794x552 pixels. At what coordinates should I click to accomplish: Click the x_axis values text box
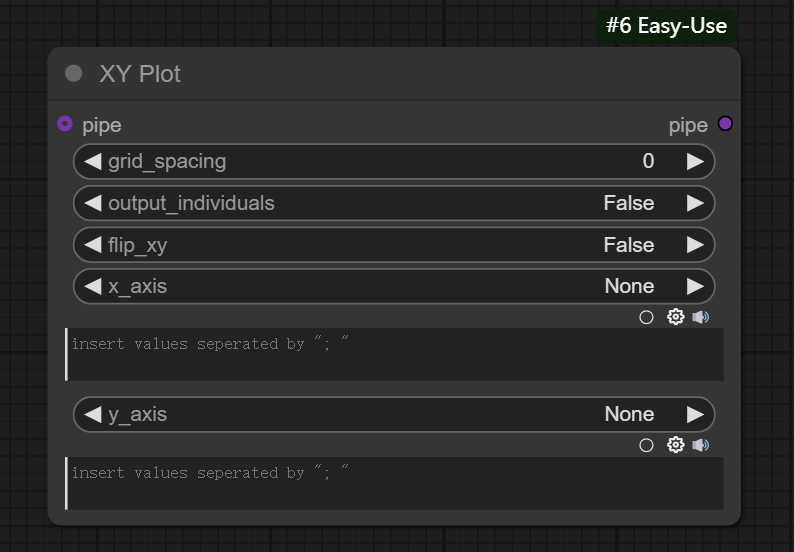pyautogui.click(x=394, y=354)
